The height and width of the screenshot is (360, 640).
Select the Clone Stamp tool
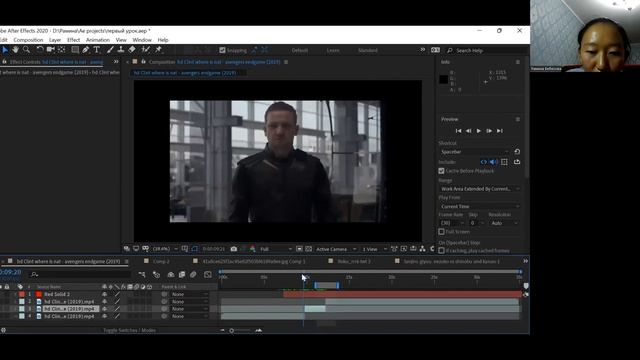[121, 50]
